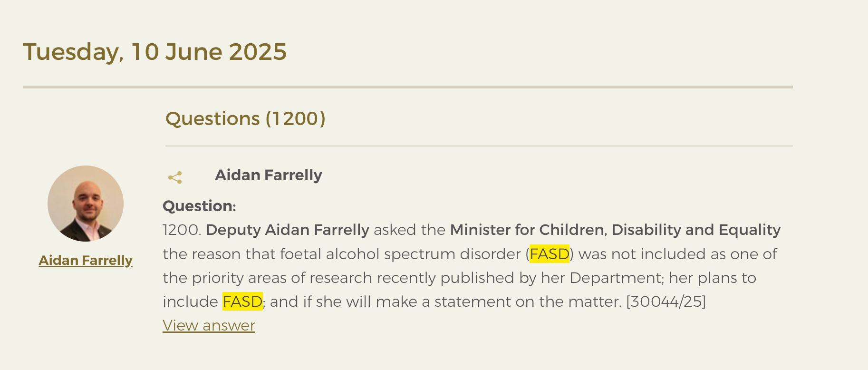Click the highlighted FASD in parentheses
The width and height of the screenshot is (868, 370).
pyautogui.click(x=550, y=254)
